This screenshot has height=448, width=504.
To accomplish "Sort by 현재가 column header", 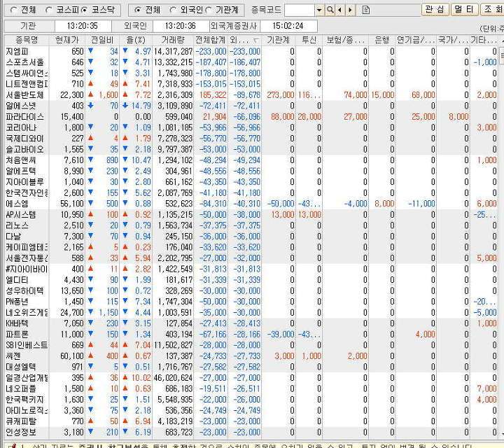I will pyautogui.click(x=67, y=40).
